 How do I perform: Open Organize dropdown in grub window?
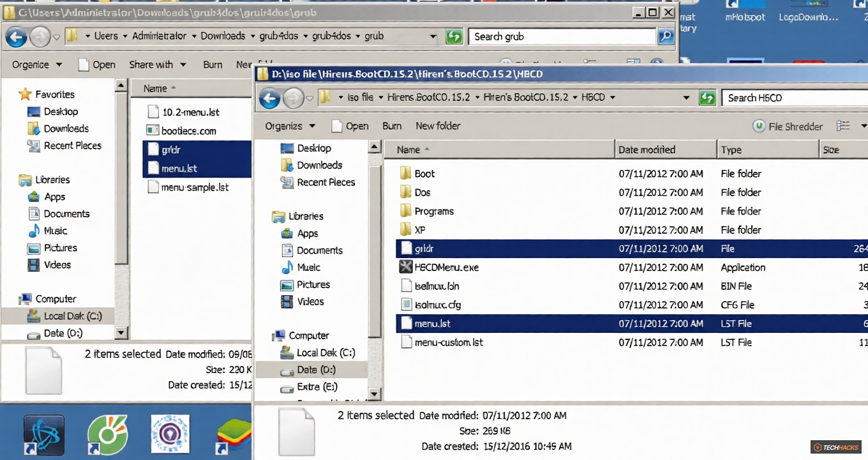(37, 65)
